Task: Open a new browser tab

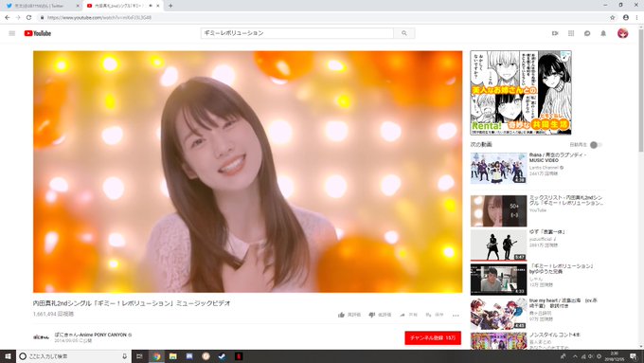Action: click(x=170, y=6)
